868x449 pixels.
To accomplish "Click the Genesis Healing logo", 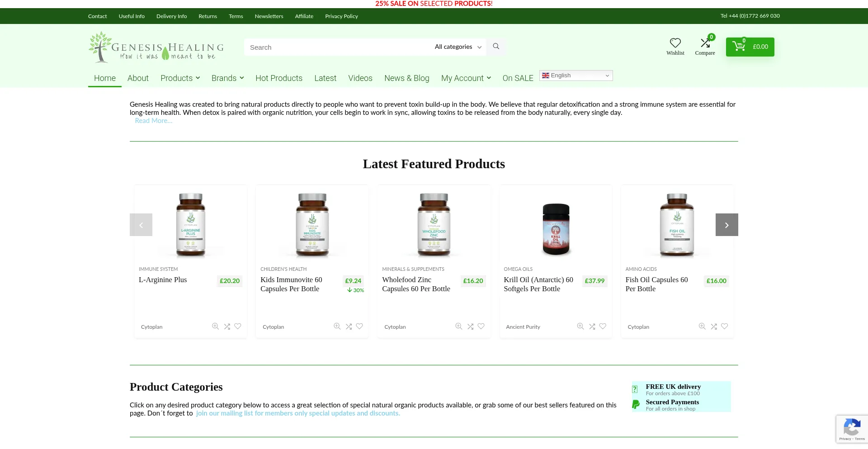I will tap(156, 47).
